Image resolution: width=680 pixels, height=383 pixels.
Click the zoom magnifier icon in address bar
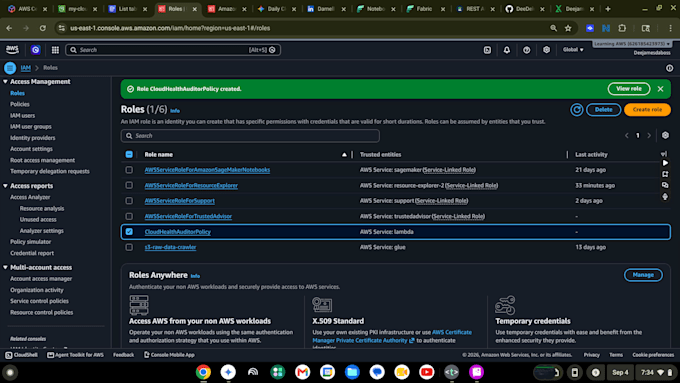(553, 28)
